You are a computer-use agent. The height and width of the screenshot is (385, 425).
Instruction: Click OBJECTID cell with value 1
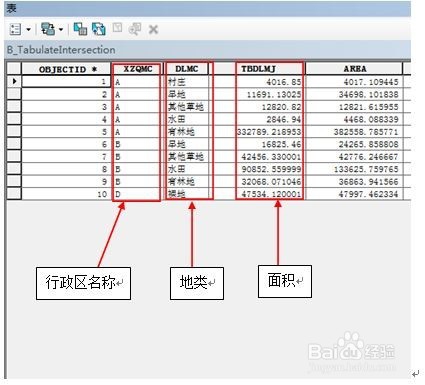pyautogui.click(x=66, y=81)
